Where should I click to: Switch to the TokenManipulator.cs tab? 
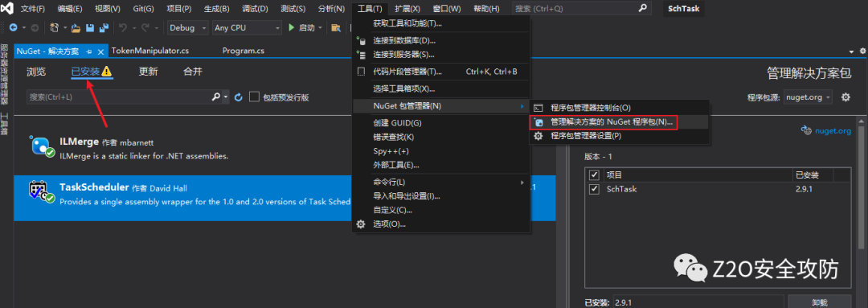click(x=150, y=51)
